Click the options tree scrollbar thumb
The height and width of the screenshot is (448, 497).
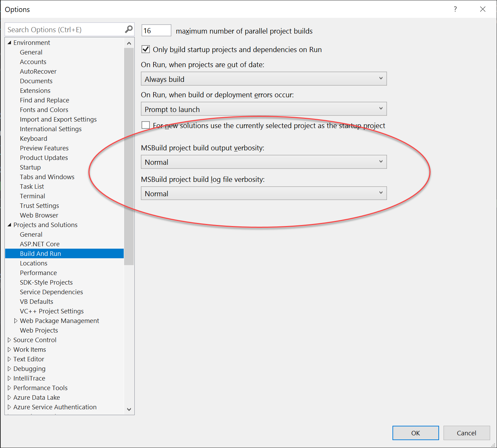(x=129, y=157)
